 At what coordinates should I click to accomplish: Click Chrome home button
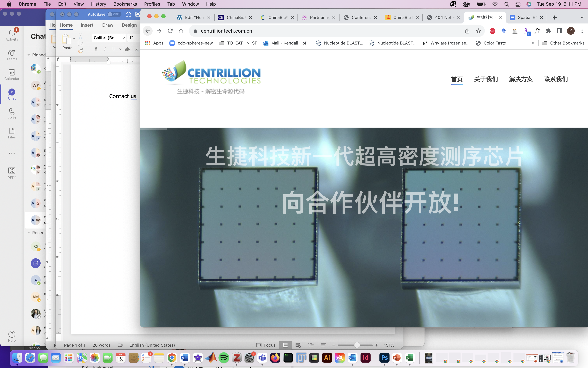[181, 31]
